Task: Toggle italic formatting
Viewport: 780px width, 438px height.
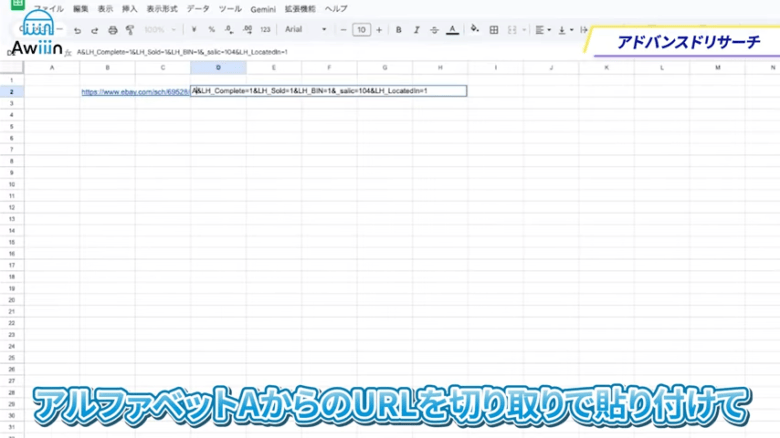Action: pos(416,30)
